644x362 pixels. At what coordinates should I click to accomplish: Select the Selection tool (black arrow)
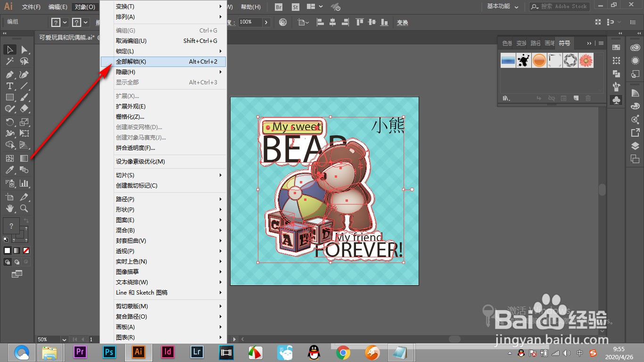[10, 49]
